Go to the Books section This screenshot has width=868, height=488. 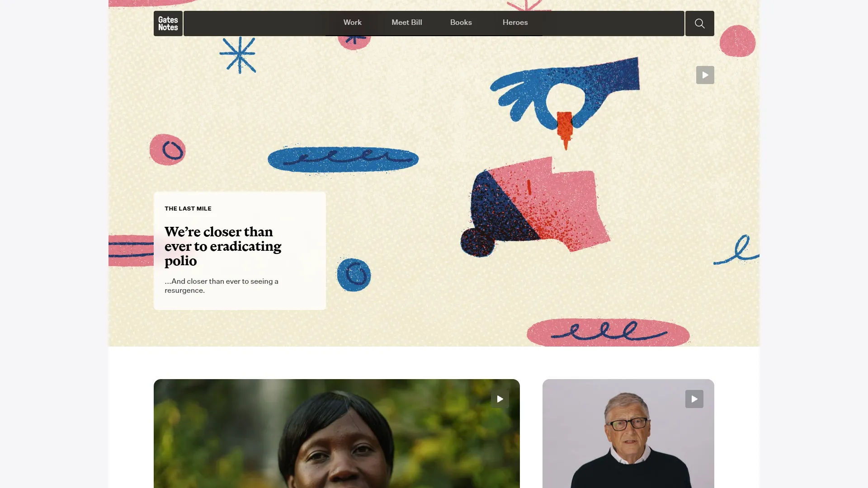tap(461, 23)
